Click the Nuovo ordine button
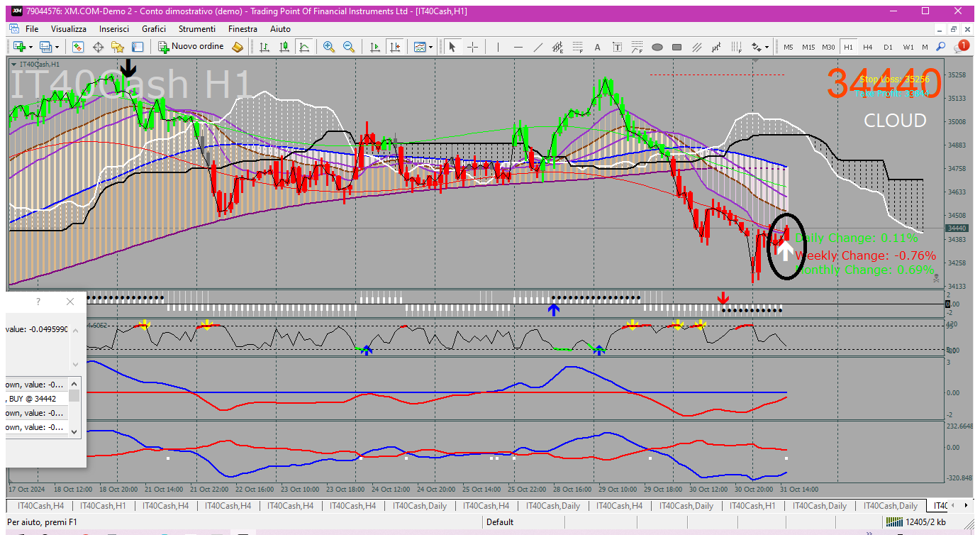980x535 pixels. (x=191, y=47)
